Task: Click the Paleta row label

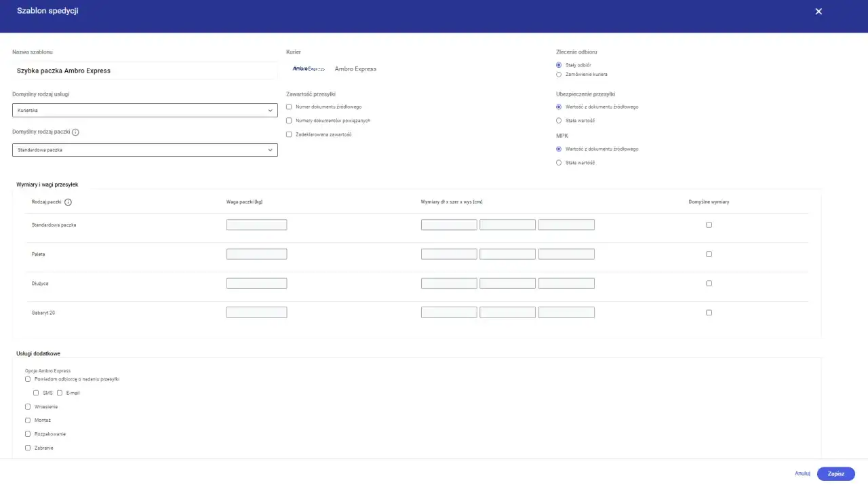Action: click(x=39, y=254)
